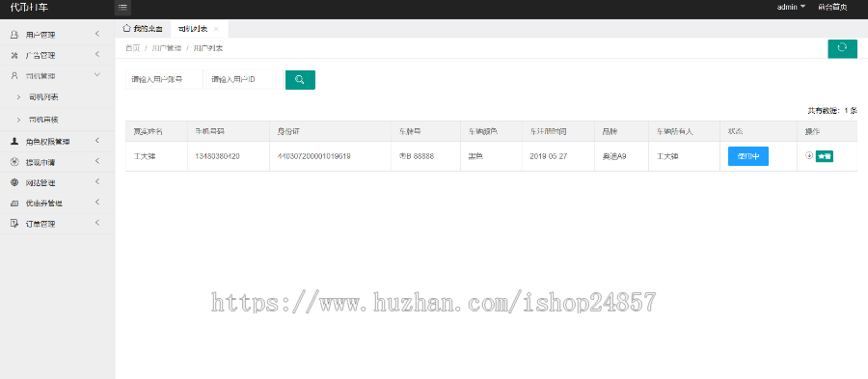Viewport: 868px width, 379px height.
Task: Expand the 角色权限管理 menu chevron
Action: point(96,141)
